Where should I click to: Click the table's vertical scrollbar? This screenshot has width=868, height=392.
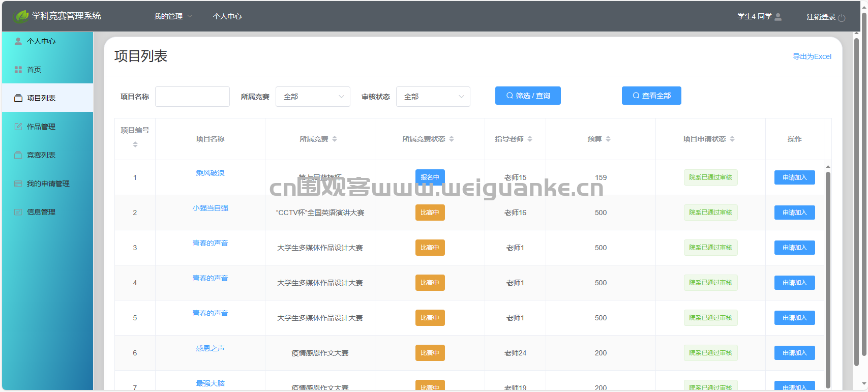tap(828, 280)
